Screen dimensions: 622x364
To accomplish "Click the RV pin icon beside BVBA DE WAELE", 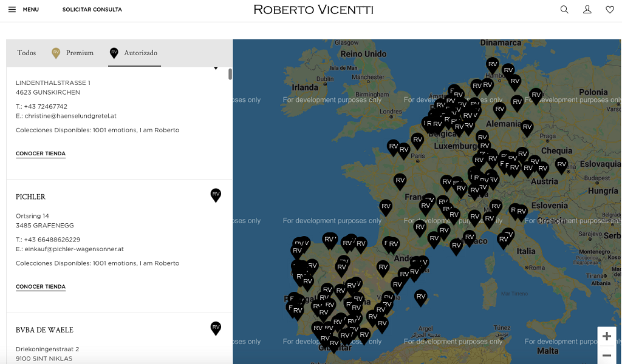I will coord(216,328).
